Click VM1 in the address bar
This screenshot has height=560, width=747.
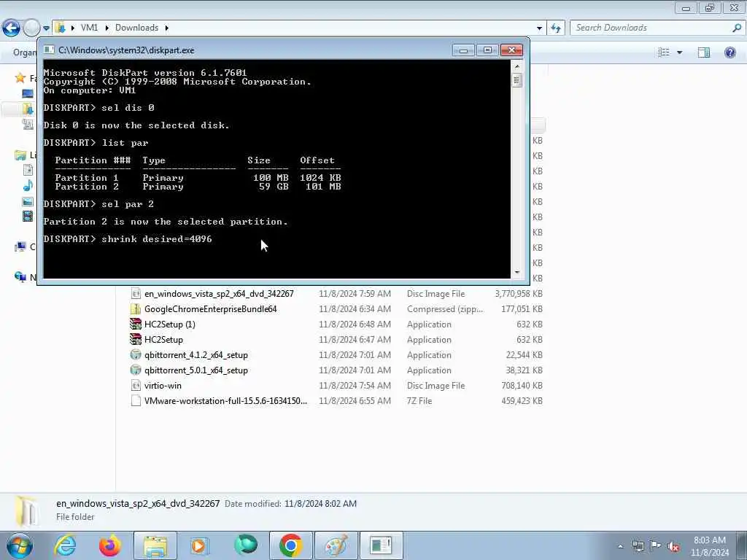[x=89, y=28]
